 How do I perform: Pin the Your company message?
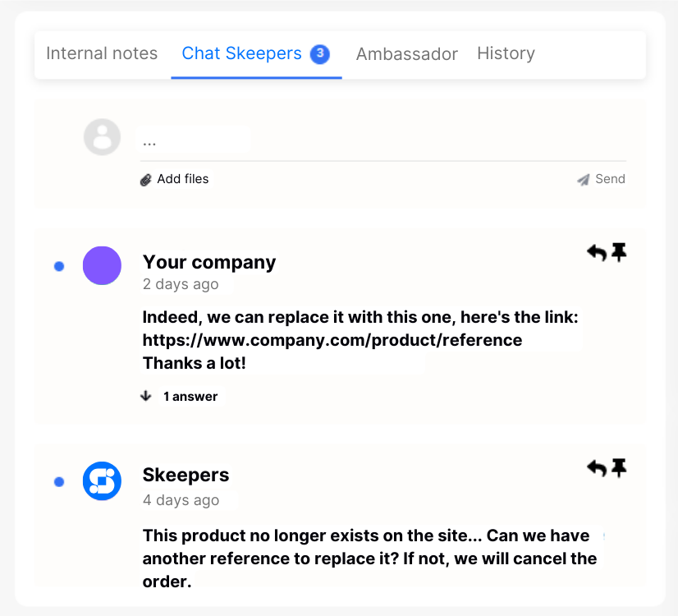coord(618,252)
